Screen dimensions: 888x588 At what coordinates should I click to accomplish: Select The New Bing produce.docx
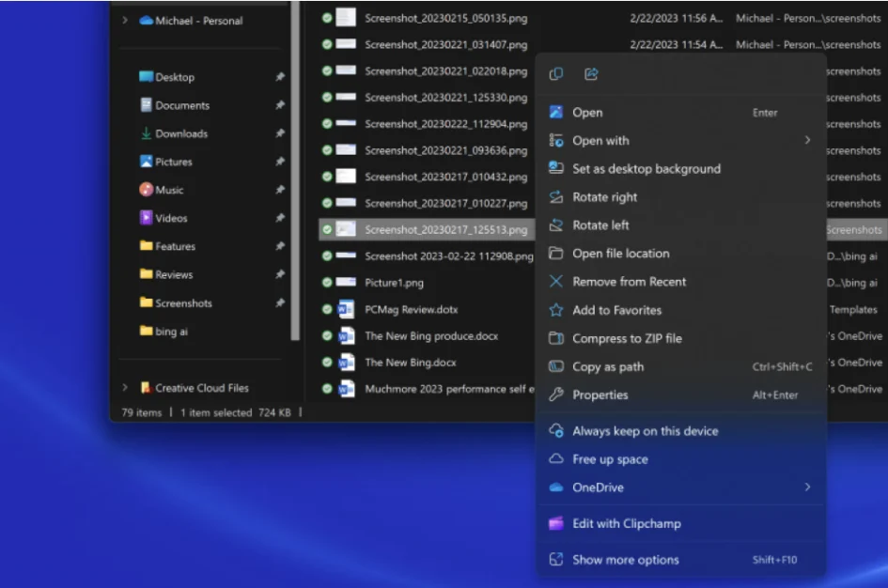point(431,336)
